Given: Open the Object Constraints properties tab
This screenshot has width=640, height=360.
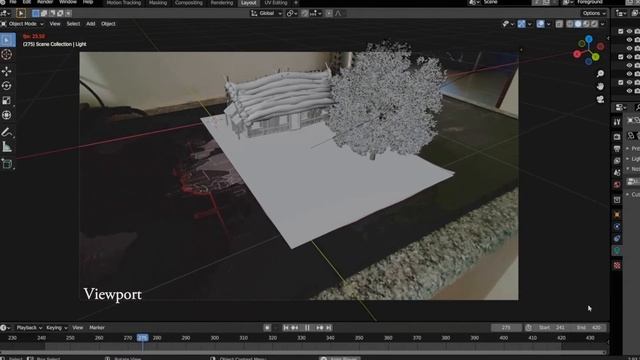Looking at the screenshot, I should pos(617,238).
